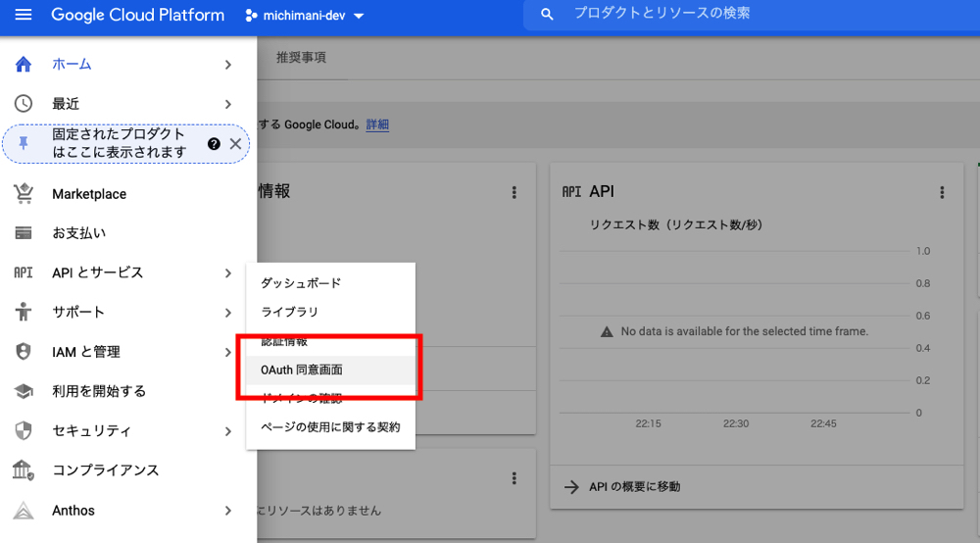Click the サポート person icon

(x=24, y=312)
